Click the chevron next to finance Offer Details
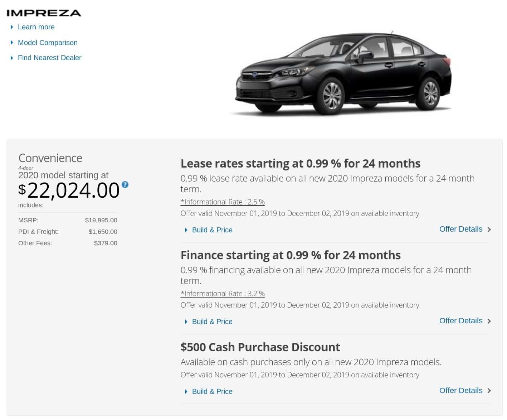Screen dimensions: 507x420 pyautogui.click(x=489, y=321)
